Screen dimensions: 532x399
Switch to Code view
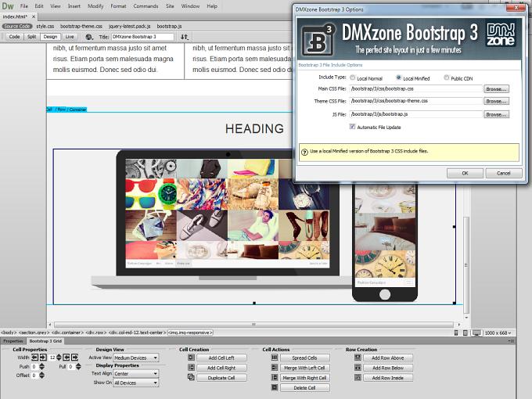click(x=14, y=37)
